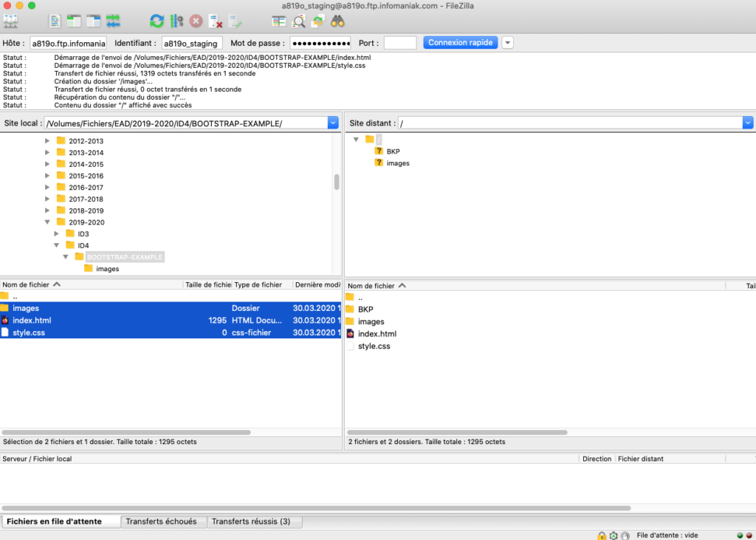Click the refresh file lists icon
Screen dimensions: 756x540
click(x=157, y=21)
